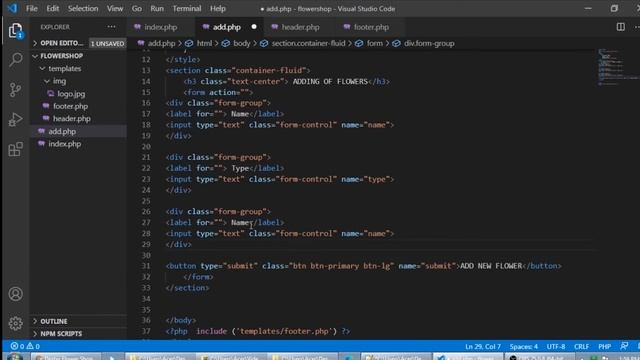Open the View menu
This screenshot has height=360, width=640.
pyautogui.click(x=115, y=9)
